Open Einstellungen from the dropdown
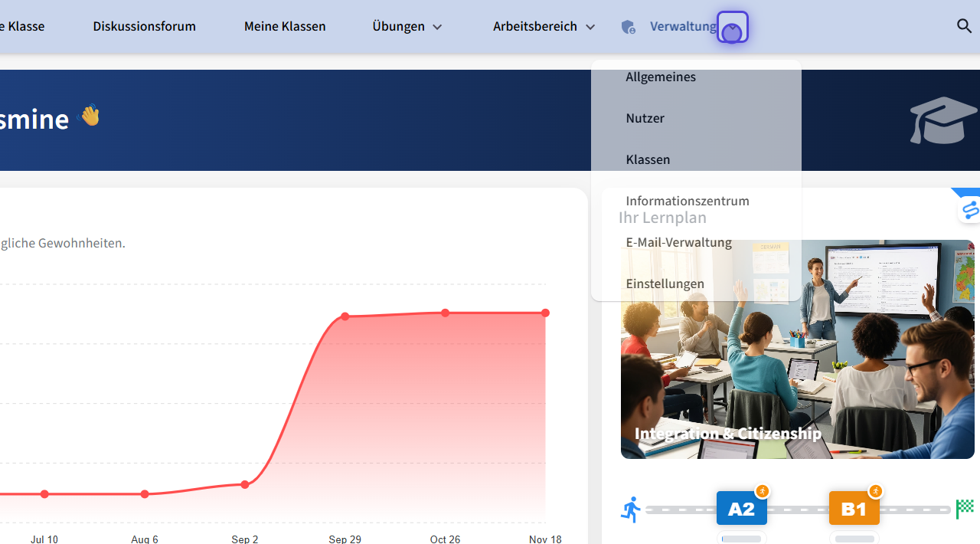The height and width of the screenshot is (544, 980). point(665,283)
